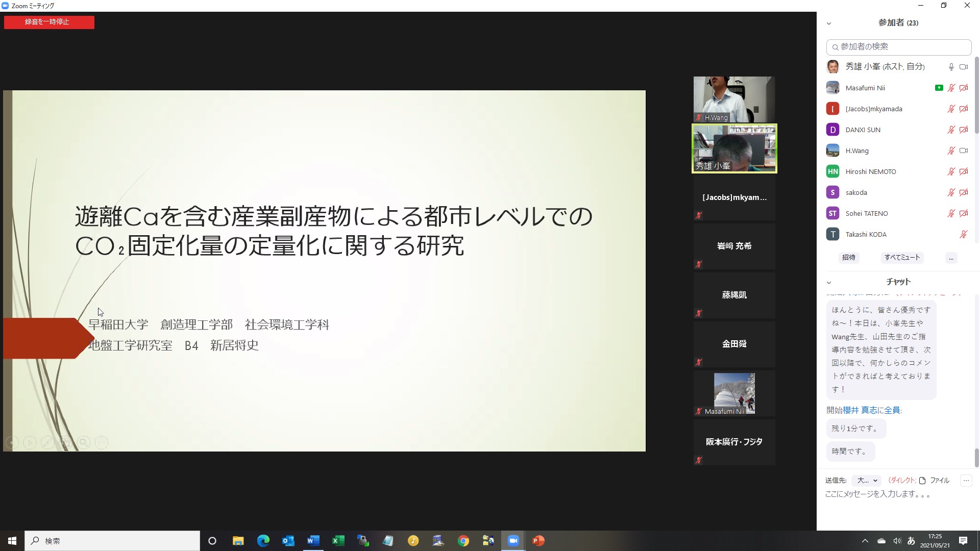This screenshot has width=980, height=551.
Task: Click sakoda's muted camera icon
Action: [964, 192]
